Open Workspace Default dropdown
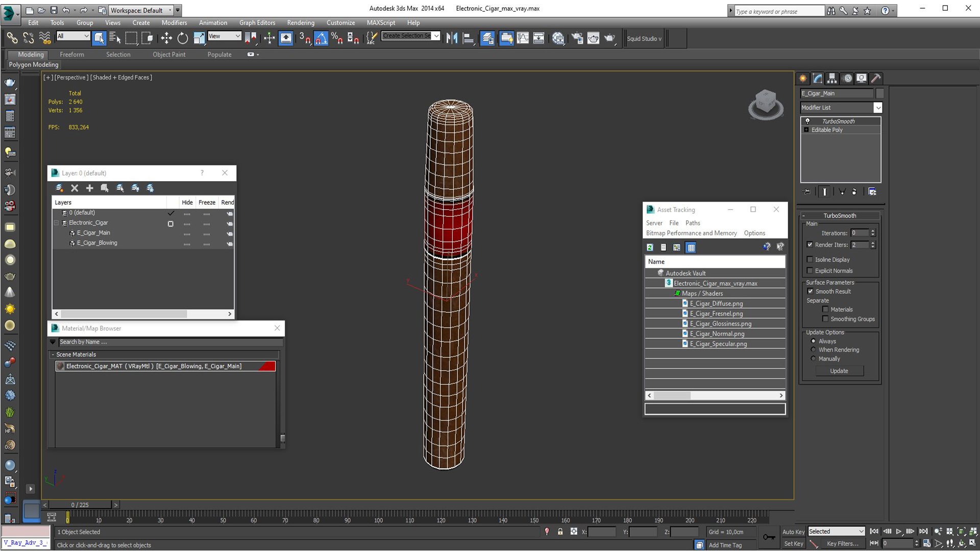980x551 pixels. (141, 10)
